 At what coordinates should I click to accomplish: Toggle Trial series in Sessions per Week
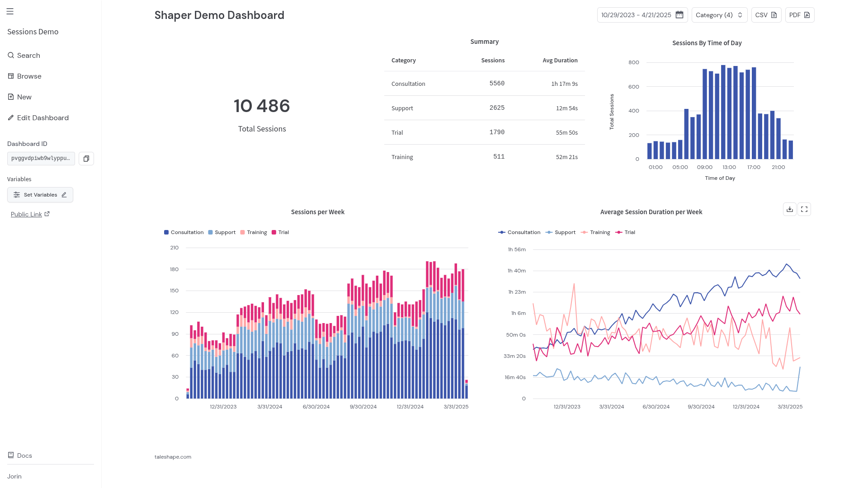point(280,232)
